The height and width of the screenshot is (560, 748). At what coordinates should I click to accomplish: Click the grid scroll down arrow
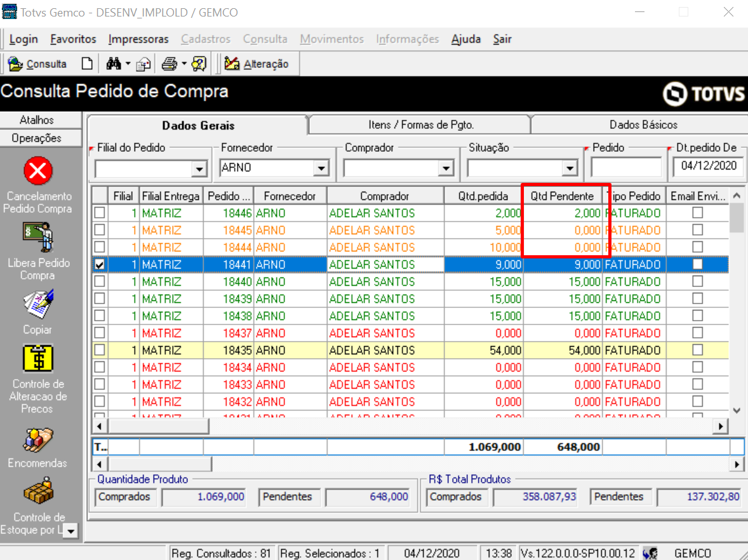[737, 411]
